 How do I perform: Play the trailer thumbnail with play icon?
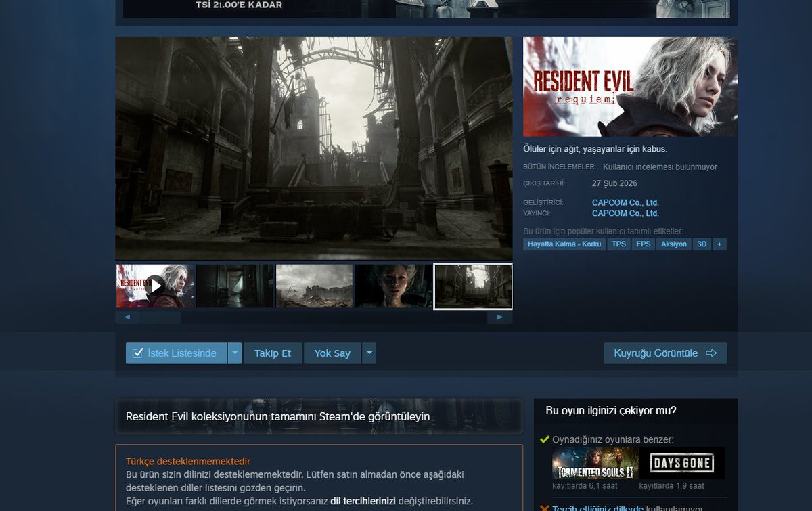click(x=155, y=286)
